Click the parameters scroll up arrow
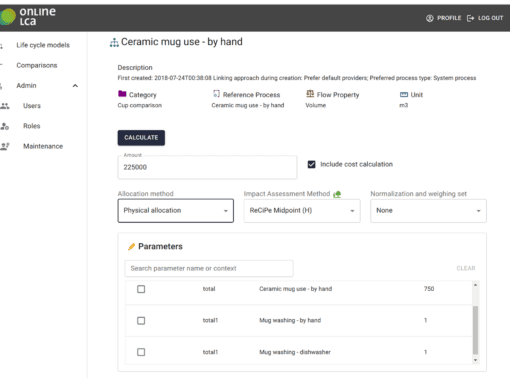The height and width of the screenshot is (382, 510). 475,285
